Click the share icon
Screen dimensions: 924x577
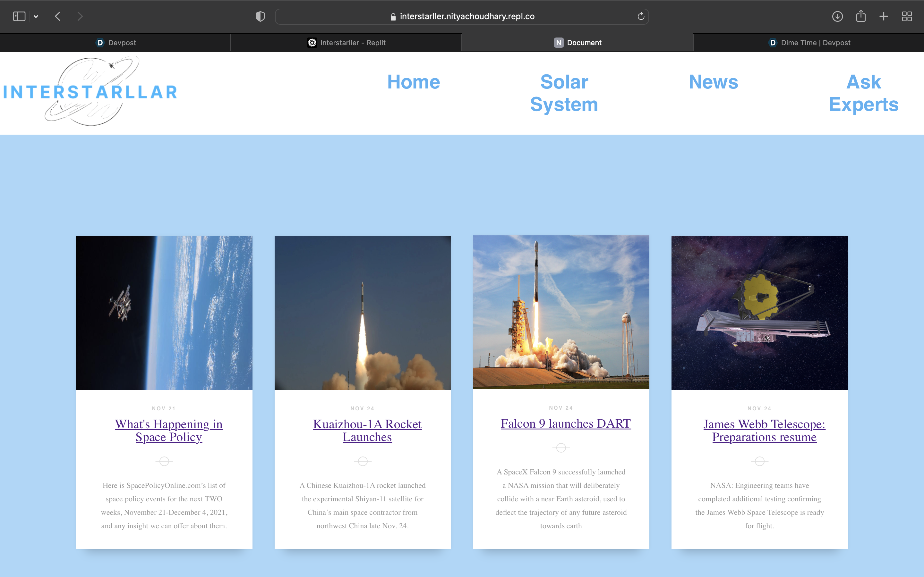(860, 16)
